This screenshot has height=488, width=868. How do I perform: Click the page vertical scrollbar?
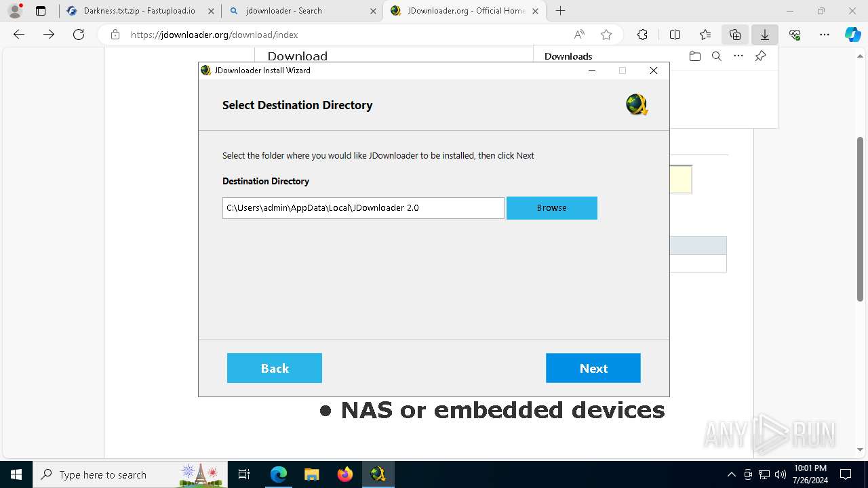tap(861, 219)
